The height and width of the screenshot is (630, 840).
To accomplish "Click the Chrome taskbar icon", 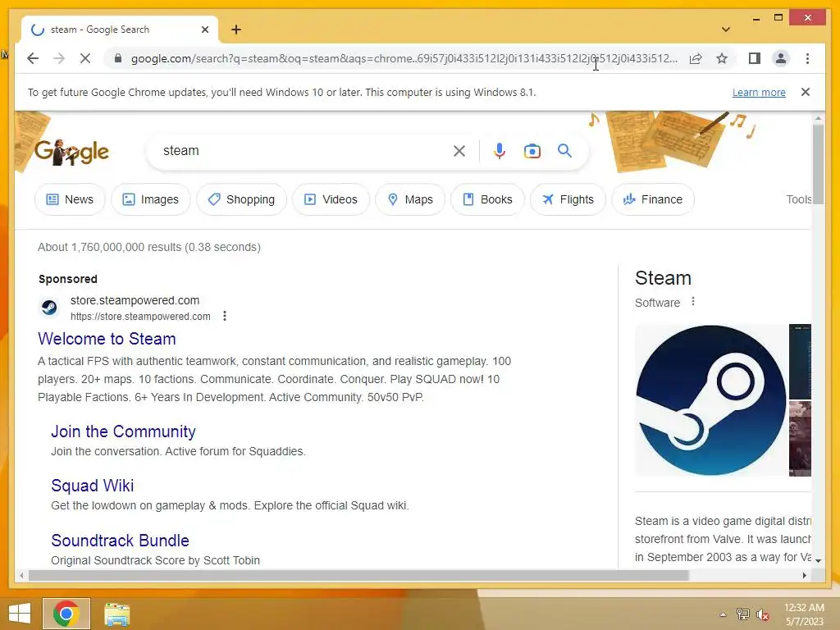I will [x=66, y=614].
